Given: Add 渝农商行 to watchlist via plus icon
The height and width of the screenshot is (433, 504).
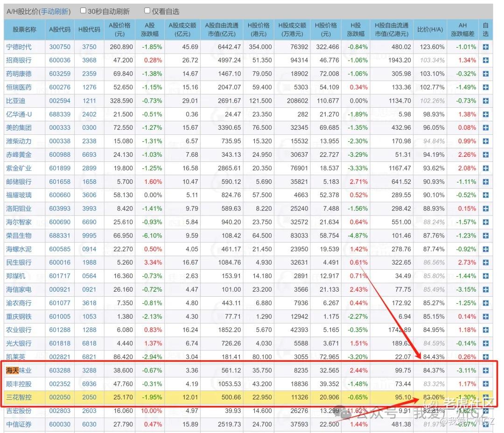Looking at the screenshot, I should [485, 303].
